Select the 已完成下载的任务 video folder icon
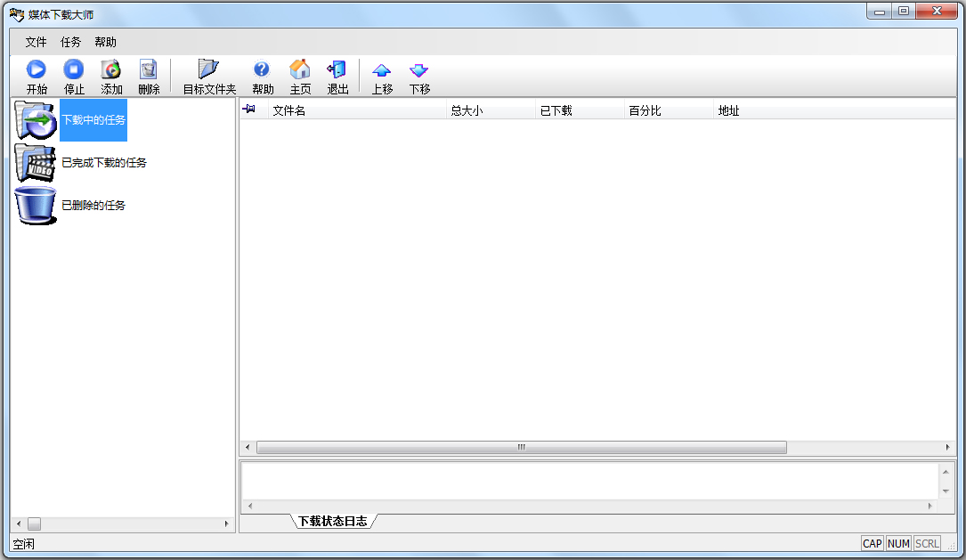The image size is (966, 560). [36, 163]
